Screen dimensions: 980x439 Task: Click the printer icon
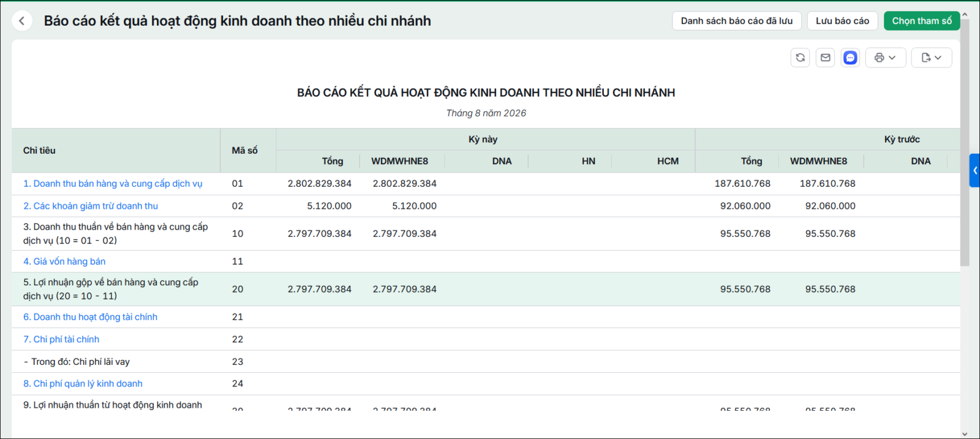point(879,58)
